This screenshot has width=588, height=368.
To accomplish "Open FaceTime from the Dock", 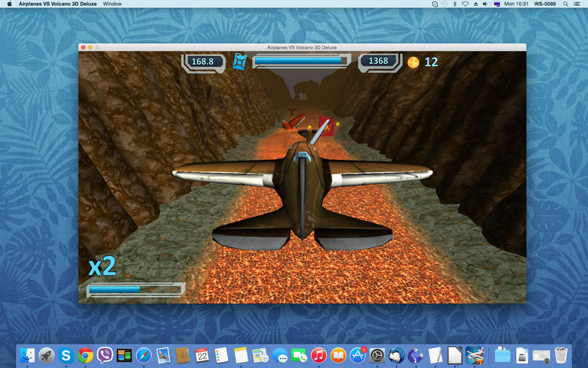I will (x=299, y=355).
